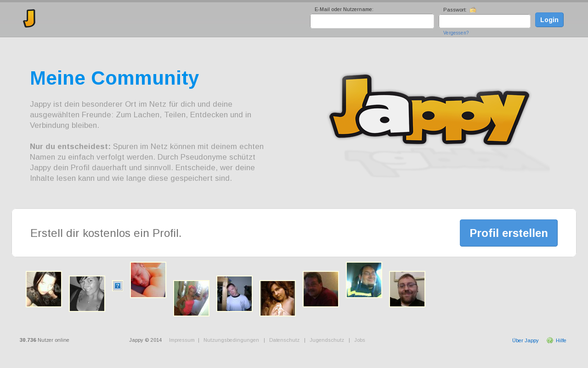Click the green help icon beside Hilfe

tap(550, 340)
